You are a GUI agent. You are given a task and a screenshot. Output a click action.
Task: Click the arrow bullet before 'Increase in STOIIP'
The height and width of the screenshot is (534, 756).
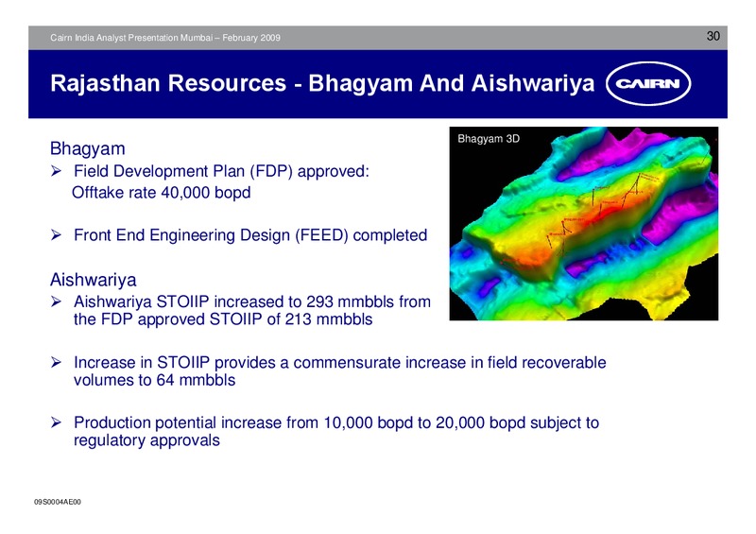(56, 362)
